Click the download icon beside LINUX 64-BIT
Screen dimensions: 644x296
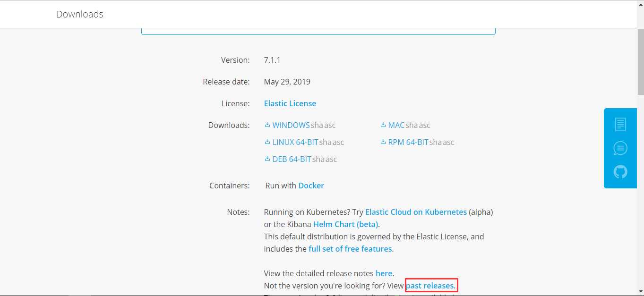[x=267, y=142]
